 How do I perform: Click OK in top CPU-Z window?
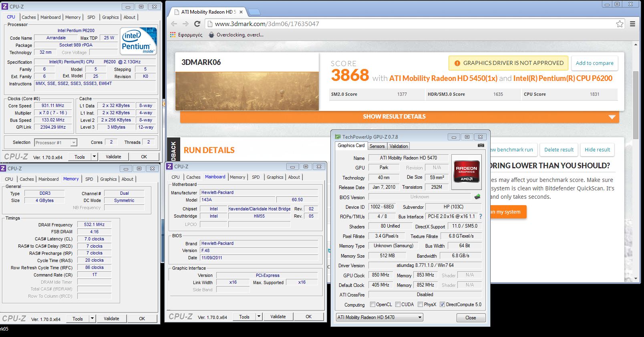144,157
